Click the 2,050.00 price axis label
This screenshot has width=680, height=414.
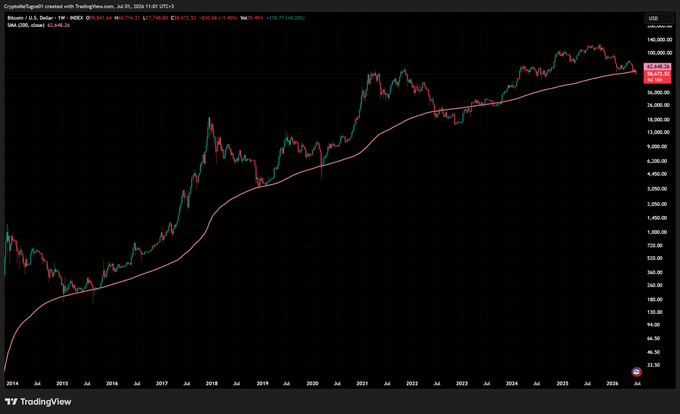(x=659, y=204)
